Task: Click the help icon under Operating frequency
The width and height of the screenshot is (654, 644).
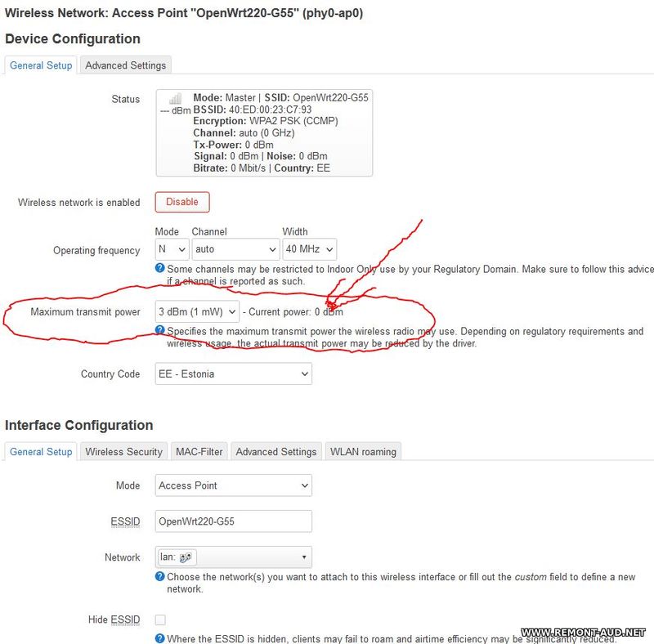Action: point(160,268)
